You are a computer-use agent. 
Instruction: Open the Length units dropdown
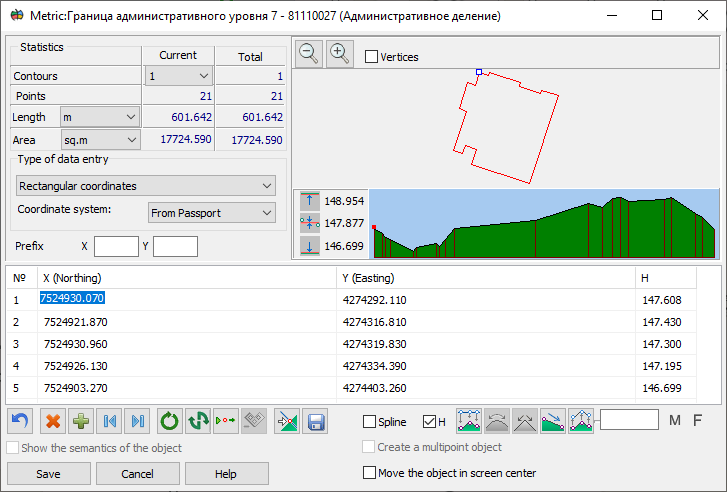tap(99, 118)
